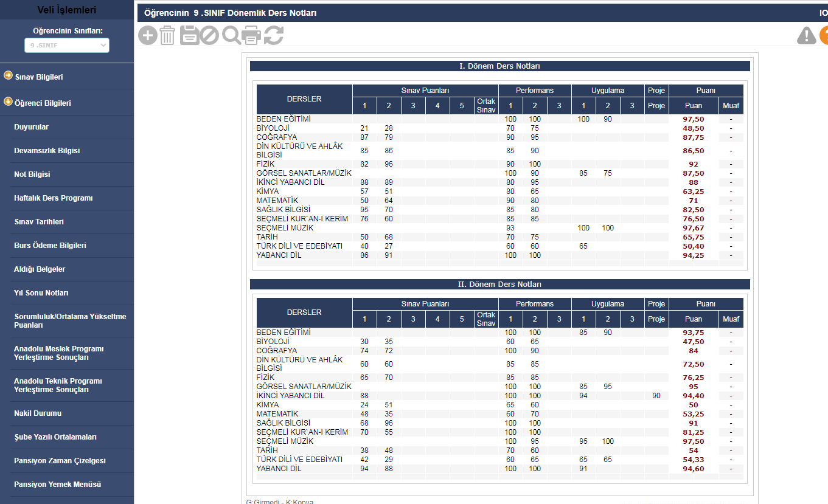Screen dimensions: 828x504
Task: Open the 9 .SINIF class dropdown
Action: coord(67,45)
